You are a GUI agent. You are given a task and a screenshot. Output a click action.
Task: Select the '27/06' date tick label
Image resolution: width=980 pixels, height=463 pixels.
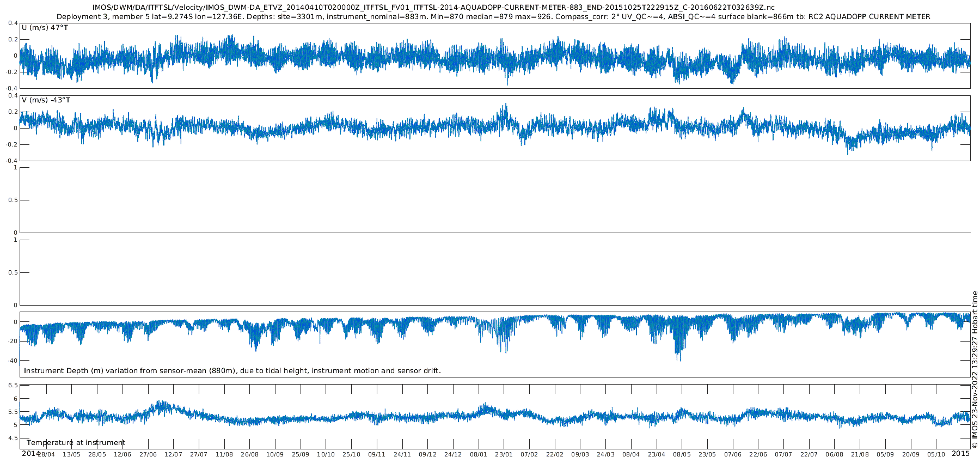148,454
